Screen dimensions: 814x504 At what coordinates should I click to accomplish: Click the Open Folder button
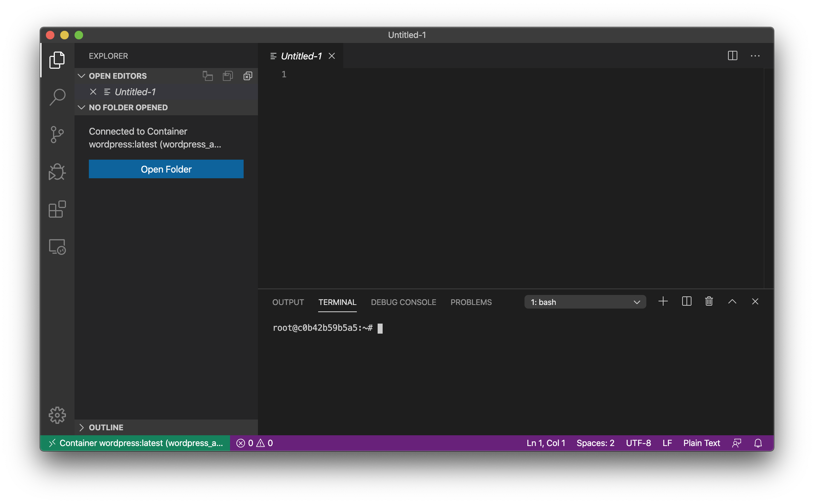pyautogui.click(x=166, y=169)
